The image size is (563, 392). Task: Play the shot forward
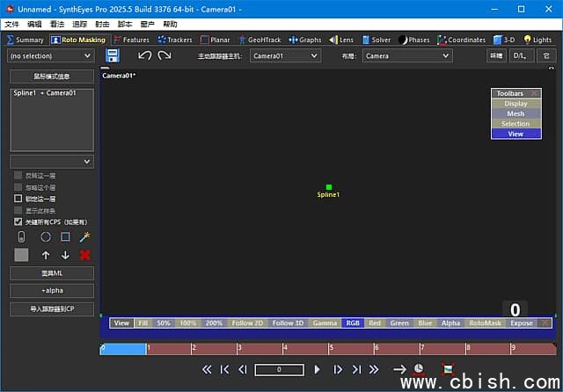[317, 370]
